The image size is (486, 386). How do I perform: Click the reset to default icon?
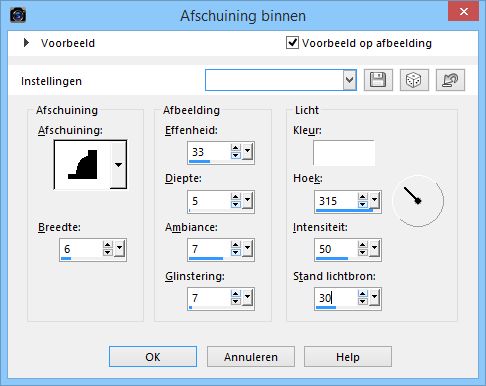click(x=450, y=80)
